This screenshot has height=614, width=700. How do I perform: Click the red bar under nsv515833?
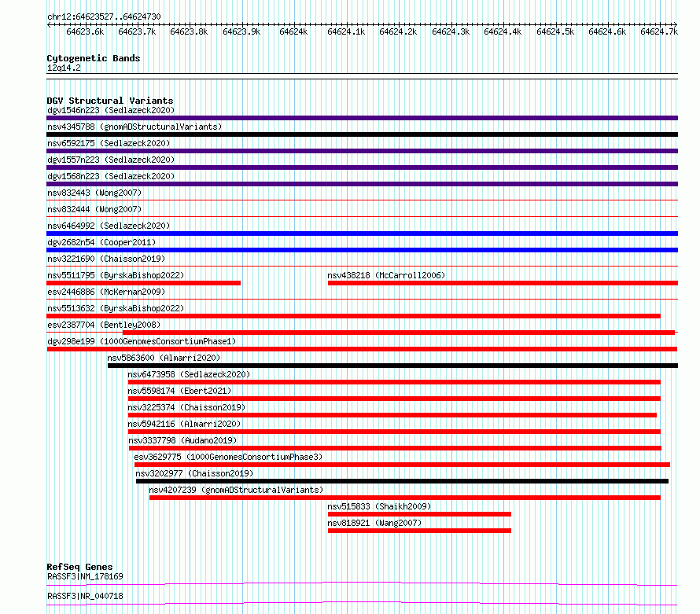[x=419, y=514]
